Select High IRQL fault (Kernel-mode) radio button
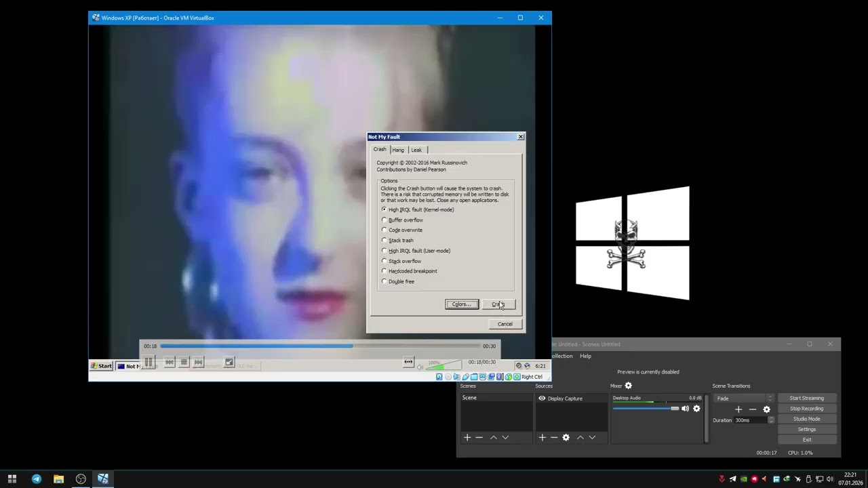This screenshot has height=488, width=868. pyautogui.click(x=384, y=209)
